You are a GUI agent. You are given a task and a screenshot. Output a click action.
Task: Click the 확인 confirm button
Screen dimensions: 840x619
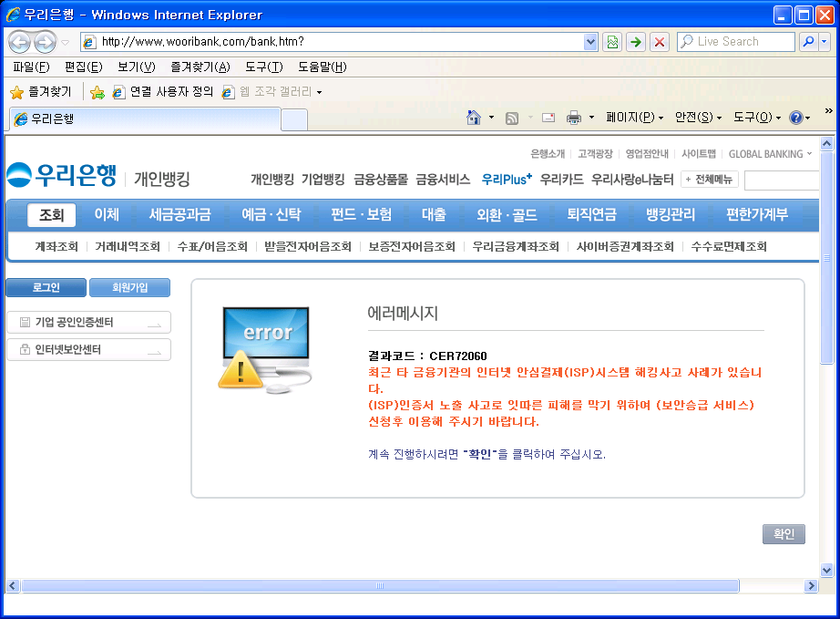point(784,534)
